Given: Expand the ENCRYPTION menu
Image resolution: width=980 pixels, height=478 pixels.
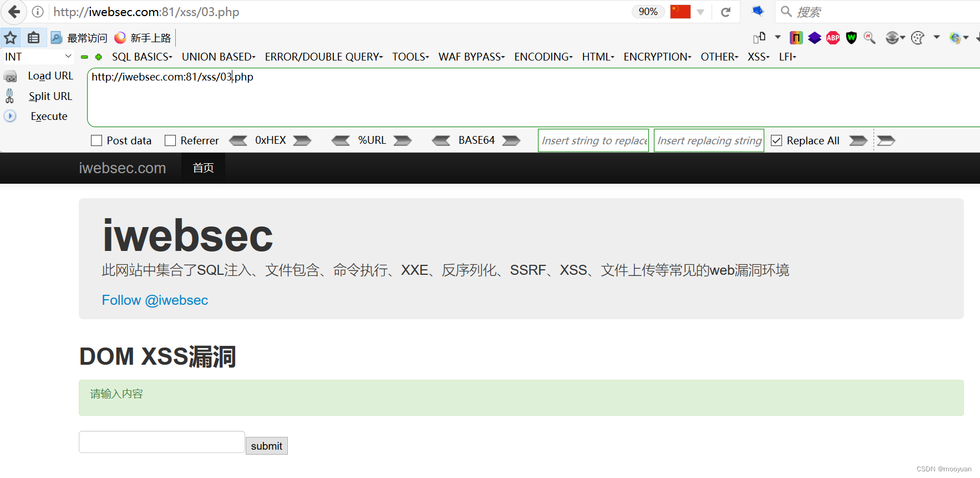Looking at the screenshot, I should [657, 57].
